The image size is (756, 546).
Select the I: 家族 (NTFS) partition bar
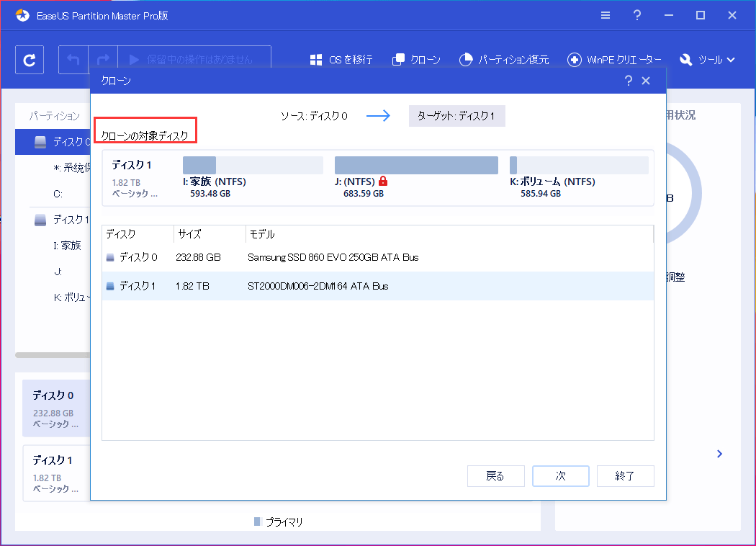253,165
